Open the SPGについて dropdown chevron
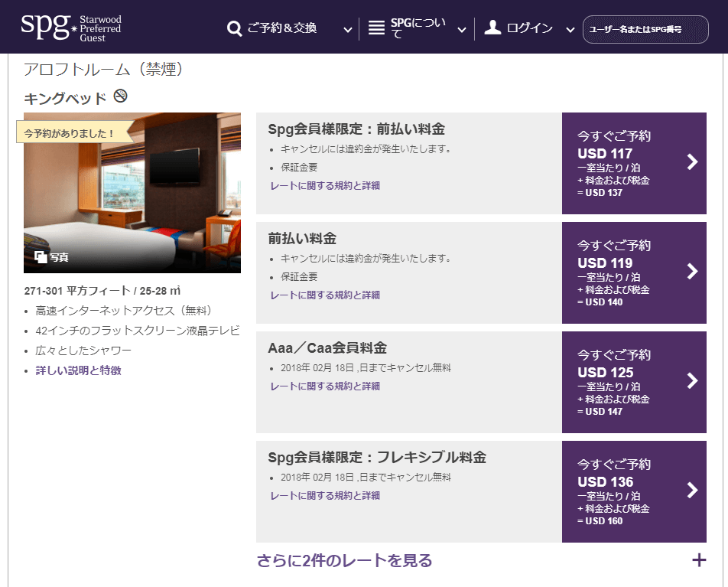The width and height of the screenshot is (728, 587). tap(462, 30)
